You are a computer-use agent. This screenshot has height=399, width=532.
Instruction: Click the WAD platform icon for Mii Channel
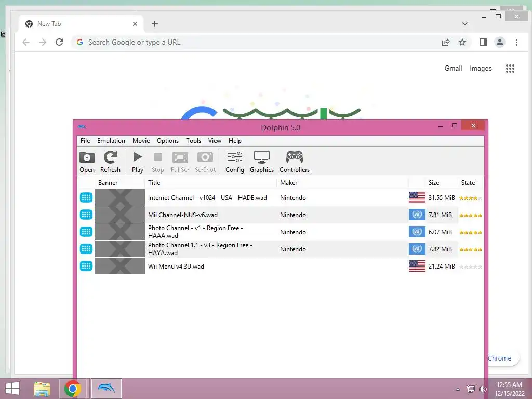coord(86,215)
